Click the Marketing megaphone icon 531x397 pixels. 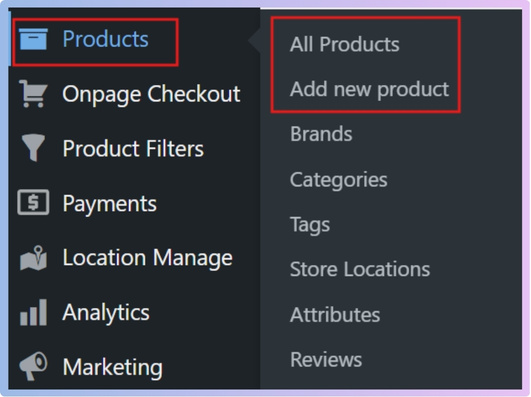[x=33, y=367]
